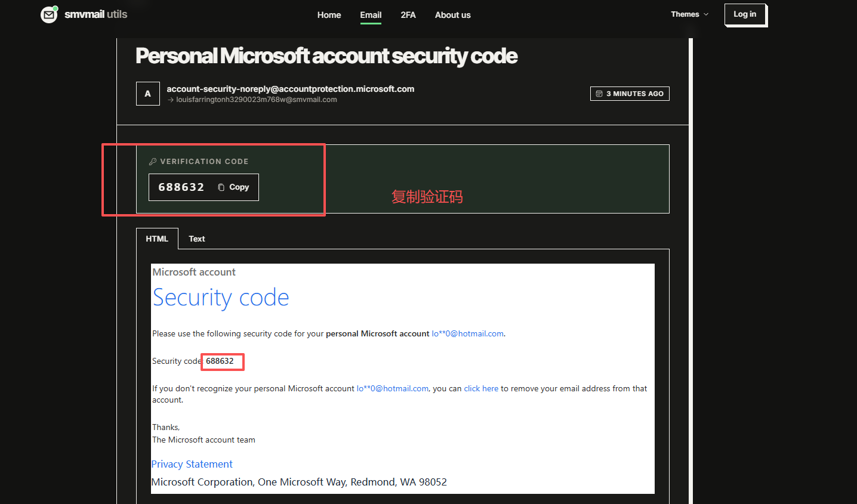
Task: Click the sender avatar with letter A
Action: [148, 94]
